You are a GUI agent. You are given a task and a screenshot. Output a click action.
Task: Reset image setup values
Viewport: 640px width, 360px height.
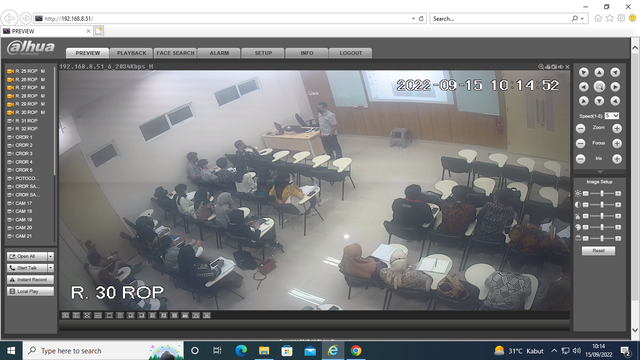598,251
